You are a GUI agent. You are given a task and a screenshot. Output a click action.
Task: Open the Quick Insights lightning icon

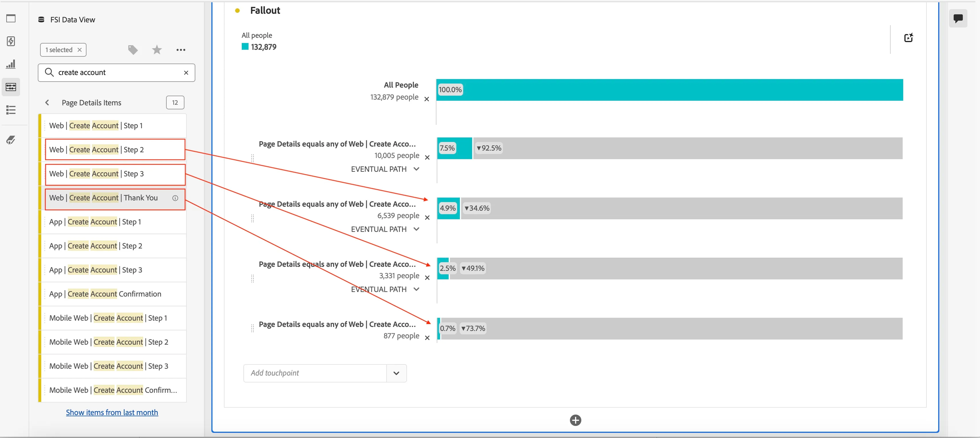11,41
